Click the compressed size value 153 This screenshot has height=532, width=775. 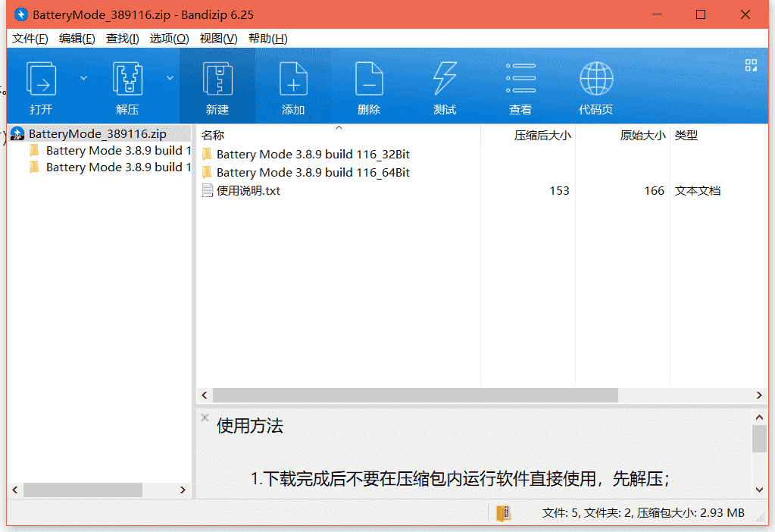pyautogui.click(x=559, y=191)
